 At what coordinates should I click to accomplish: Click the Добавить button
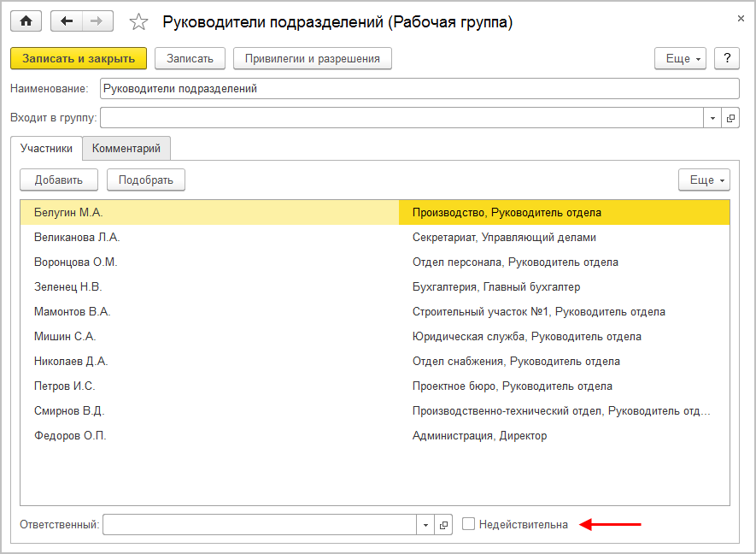58,180
